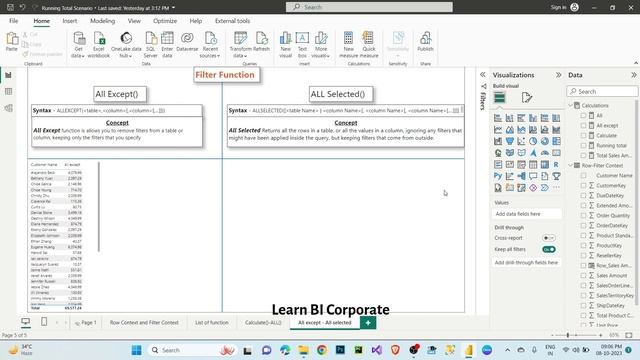Turn off Keep all filters toggle
Image resolution: width=640 pixels, height=360 pixels.
point(549,249)
